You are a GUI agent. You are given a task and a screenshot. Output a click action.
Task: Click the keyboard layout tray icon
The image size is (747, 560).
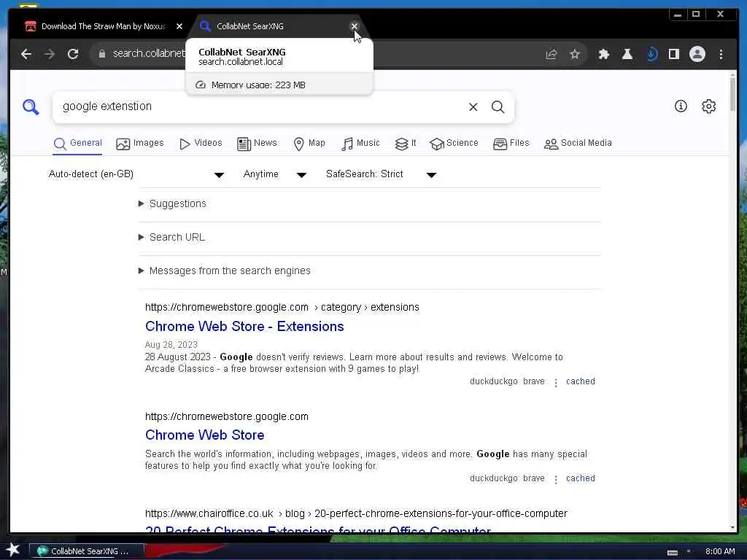[672, 552]
